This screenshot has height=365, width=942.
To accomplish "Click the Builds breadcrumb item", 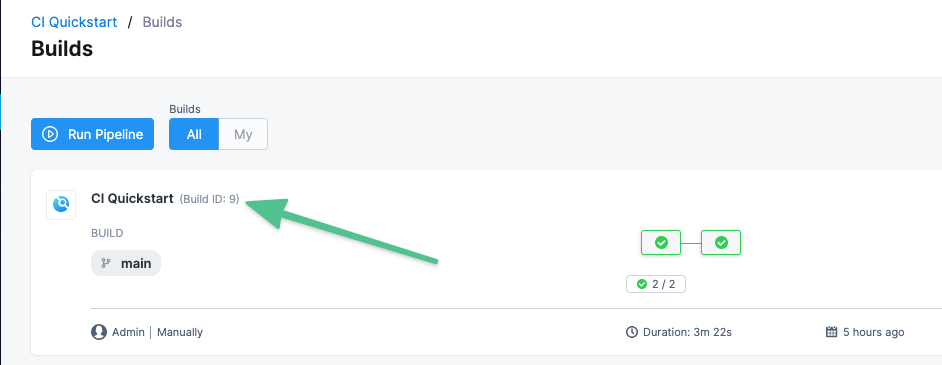I will click(x=162, y=22).
